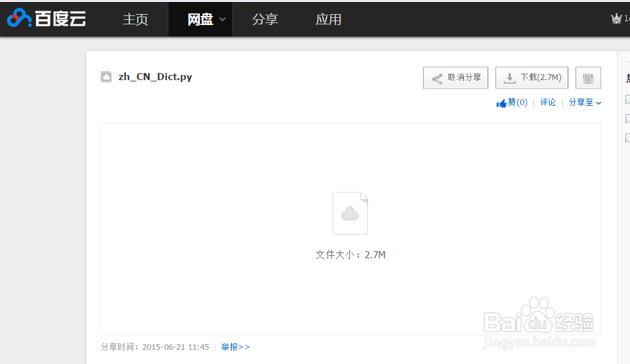Screen dimensions: 630x364
Task: Click the zh_CN_Dict.py file name
Action: click(x=155, y=77)
